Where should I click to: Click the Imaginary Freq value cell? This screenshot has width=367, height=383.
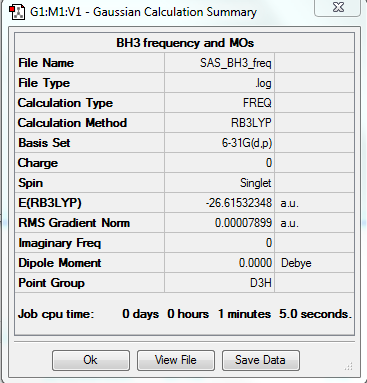(219, 243)
